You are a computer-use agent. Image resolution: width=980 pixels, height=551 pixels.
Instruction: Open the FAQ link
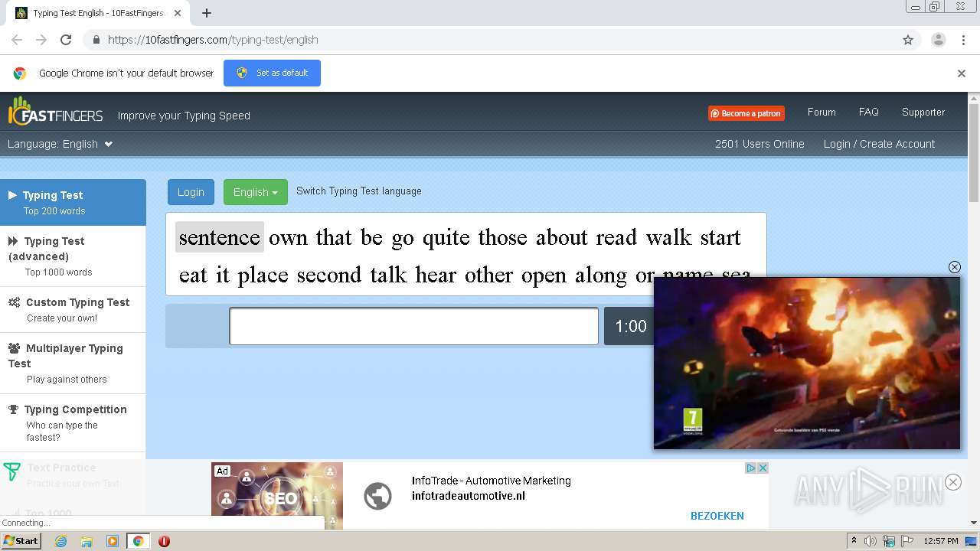pos(869,112)
